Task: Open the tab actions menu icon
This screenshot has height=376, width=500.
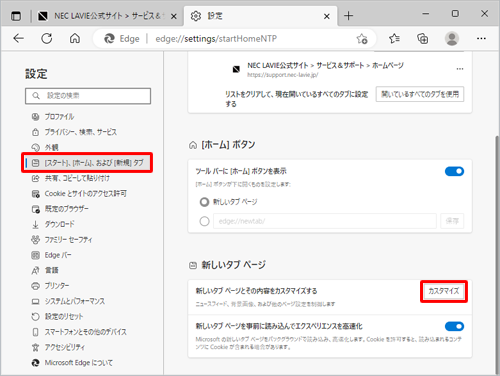Action: point(16,16)
